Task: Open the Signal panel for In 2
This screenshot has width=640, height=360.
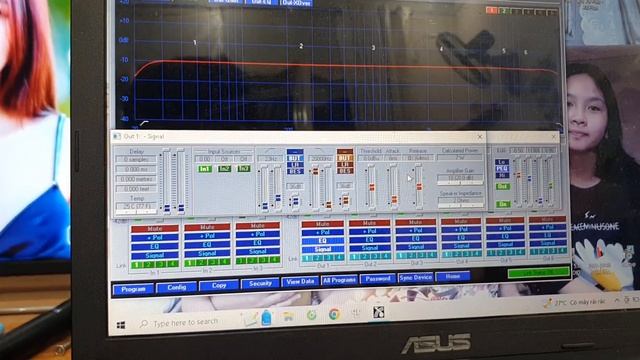Action: click(207, 253)
